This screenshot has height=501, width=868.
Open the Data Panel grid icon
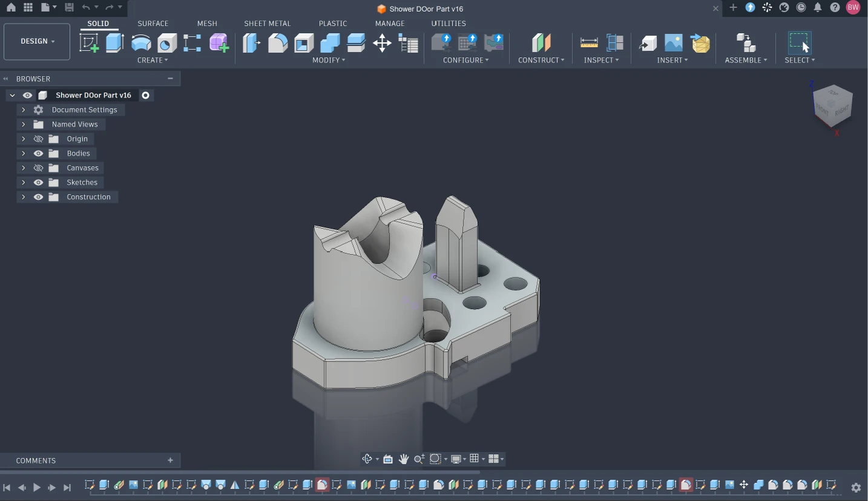point(28,8)
